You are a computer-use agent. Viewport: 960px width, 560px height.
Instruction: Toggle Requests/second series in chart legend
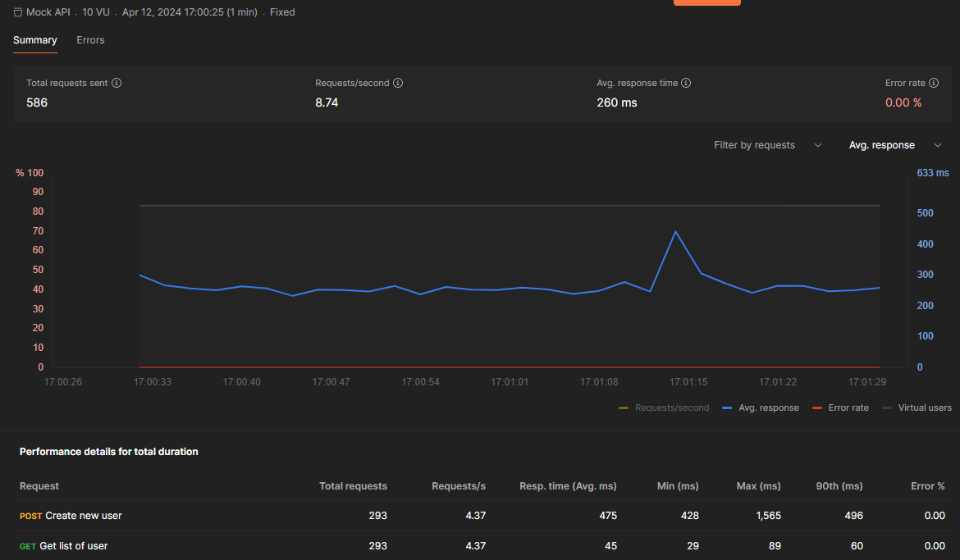pyautogui.click(x=664, y=407)
